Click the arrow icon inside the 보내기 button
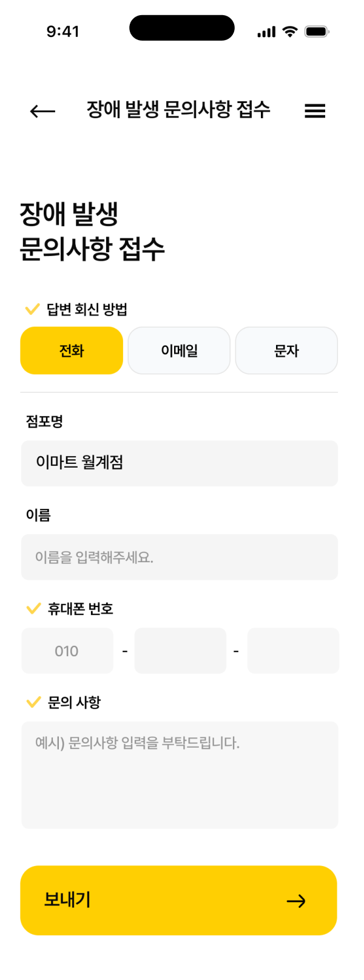The height and width of the screenshot is (980, 364). click(297, 902)
